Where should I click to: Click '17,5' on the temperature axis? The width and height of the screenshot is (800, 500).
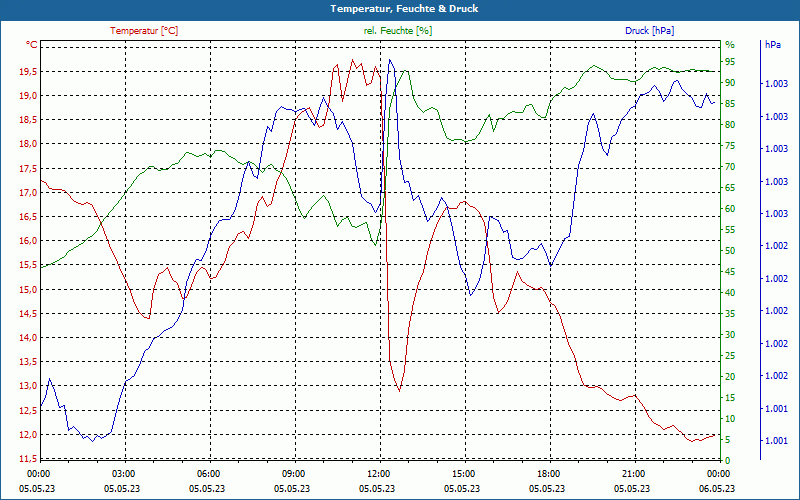tap(28, 169)
